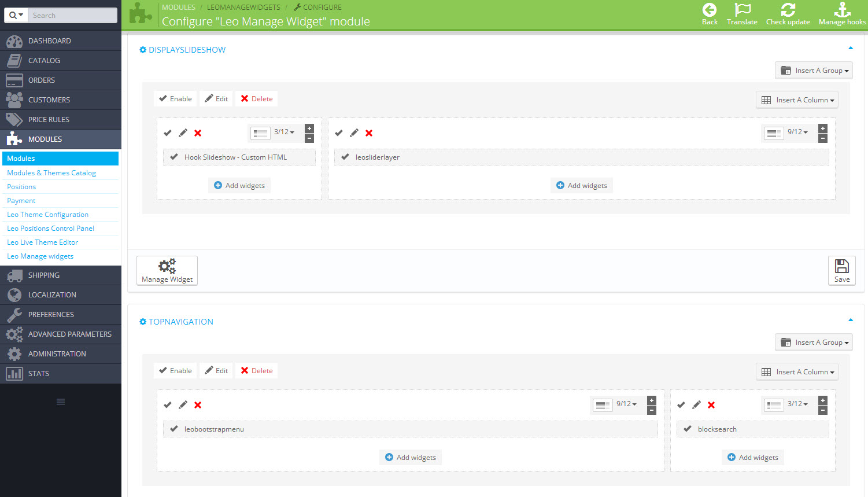Go to Orders in the sidebar
Viewport: 868px width, 497px height.
tap(61, 80)
